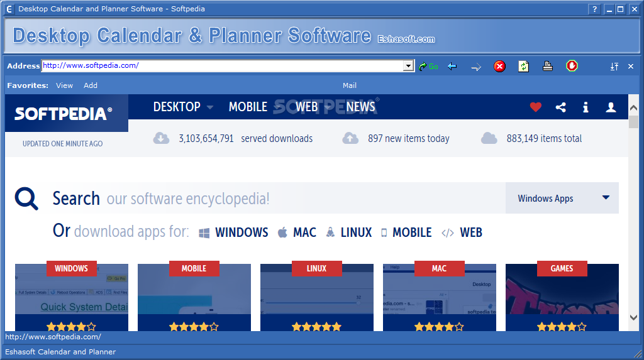Open the MAC featured app thumbnail
This screenshot has width=644, height=360.
pos(440,297)
